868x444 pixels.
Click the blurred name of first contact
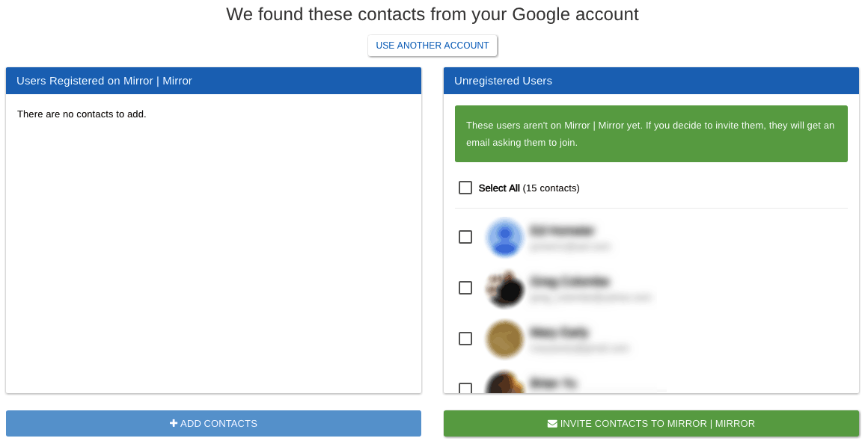(x=562, y=230)
